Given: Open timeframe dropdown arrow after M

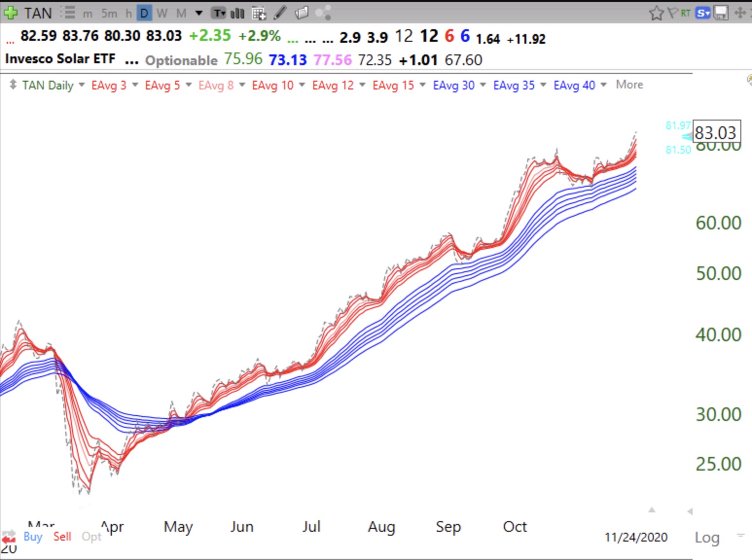Looking at the screenshot, I should pyautogui.click(x=199, y=13).
